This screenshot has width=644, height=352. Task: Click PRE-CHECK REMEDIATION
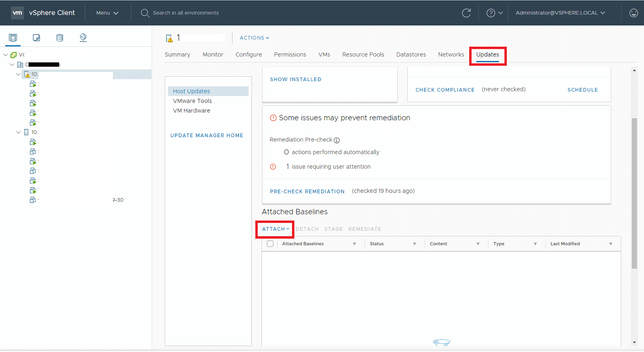coord(307,191)
